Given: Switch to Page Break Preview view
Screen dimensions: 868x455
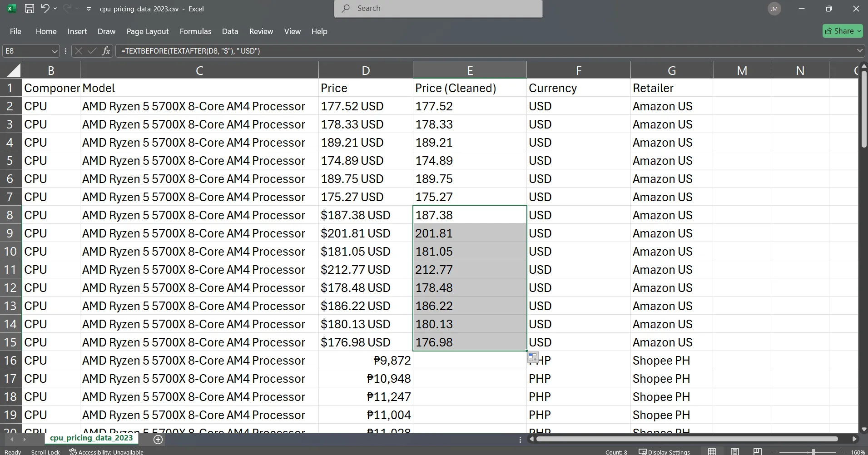Looking at the screenshot, I should (x=757, y=452).
